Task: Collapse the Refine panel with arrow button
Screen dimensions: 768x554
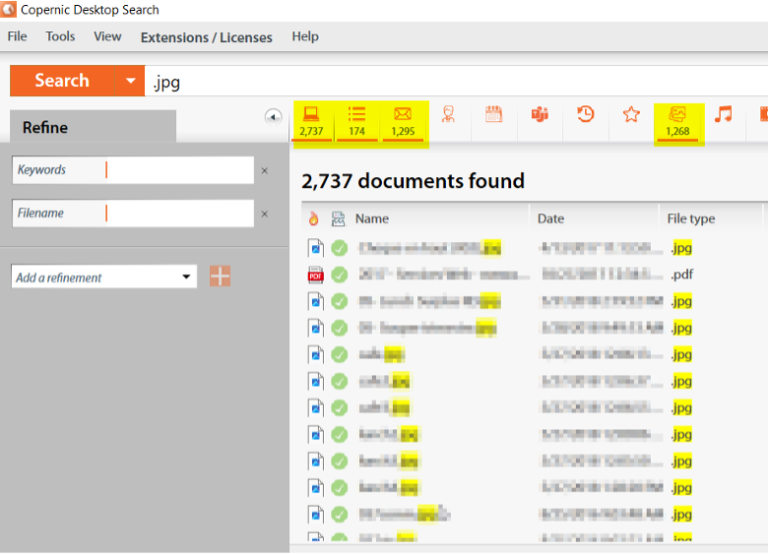Action: pyautogui.click(x=273, y=117)
